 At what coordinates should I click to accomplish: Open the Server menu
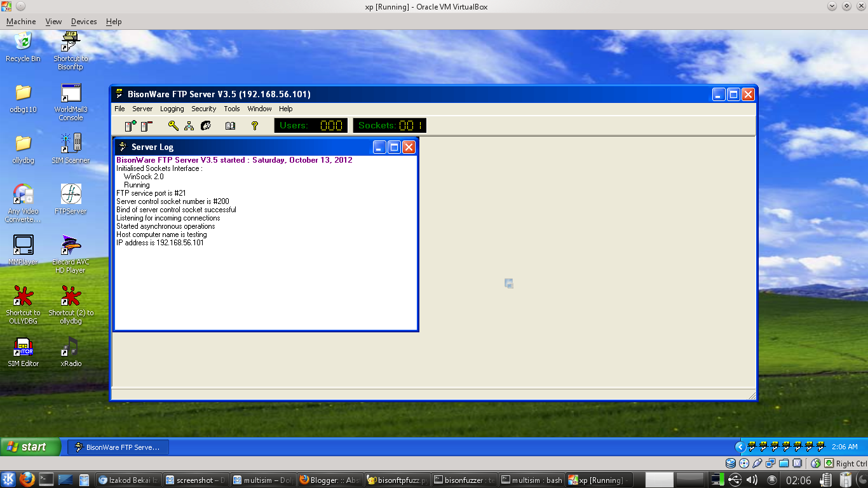142,109
